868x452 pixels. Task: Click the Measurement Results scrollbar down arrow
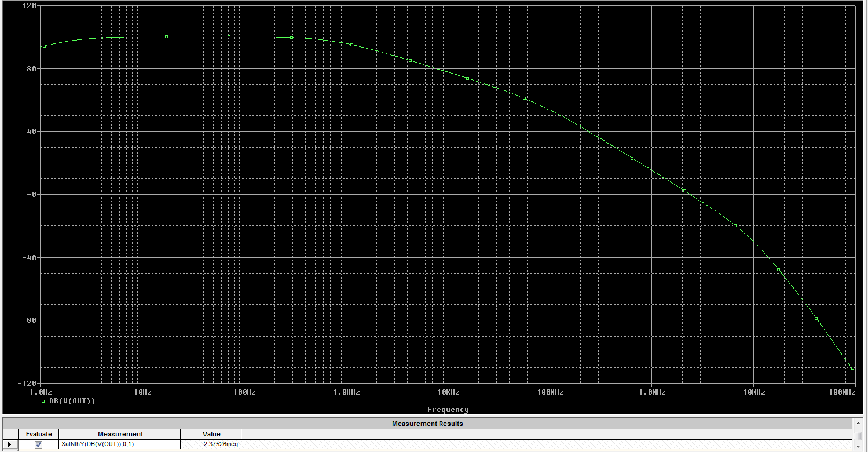[857, 448]
